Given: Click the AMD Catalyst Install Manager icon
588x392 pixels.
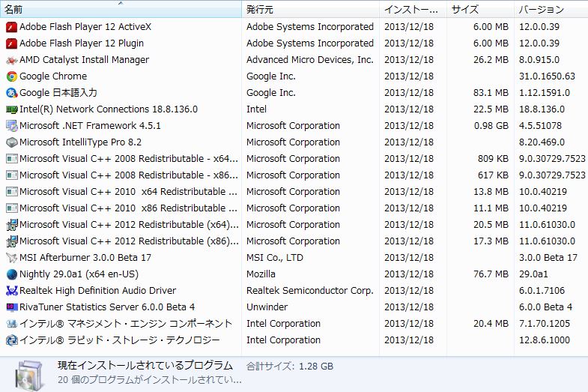Looking at the screenshot, I should [12, 60].
